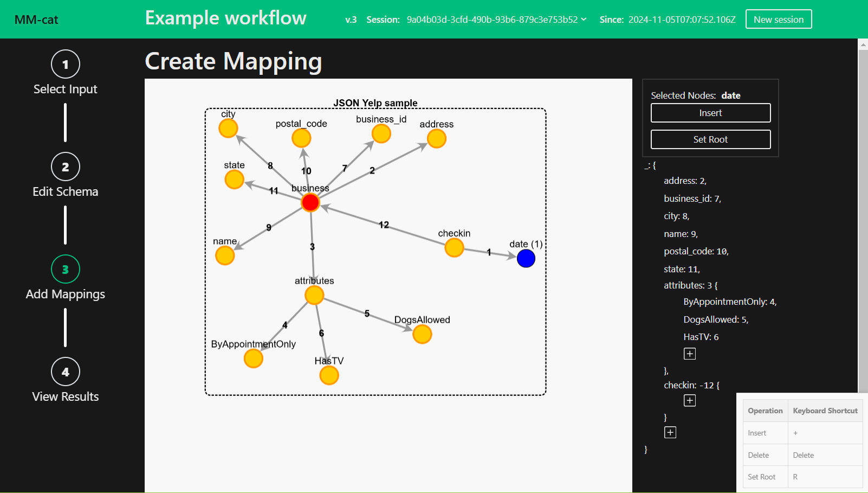Click 'HasTV: 6' mapping entry
The height and width of the screenshot is (493, 868).
[x=701, y=337]
